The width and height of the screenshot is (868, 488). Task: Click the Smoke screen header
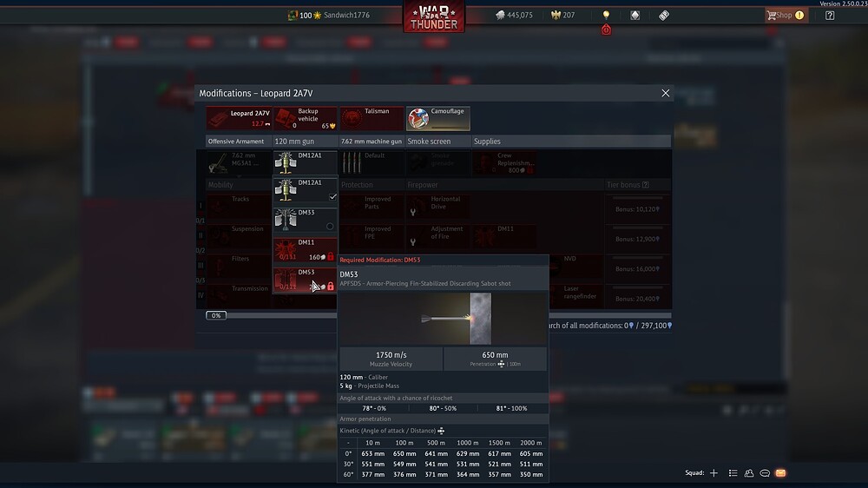[x=437, y=142]
